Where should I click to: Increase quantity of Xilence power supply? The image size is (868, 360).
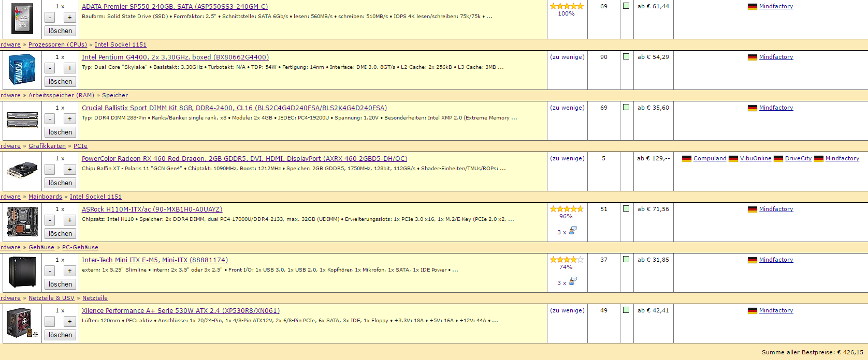(69, 322)
